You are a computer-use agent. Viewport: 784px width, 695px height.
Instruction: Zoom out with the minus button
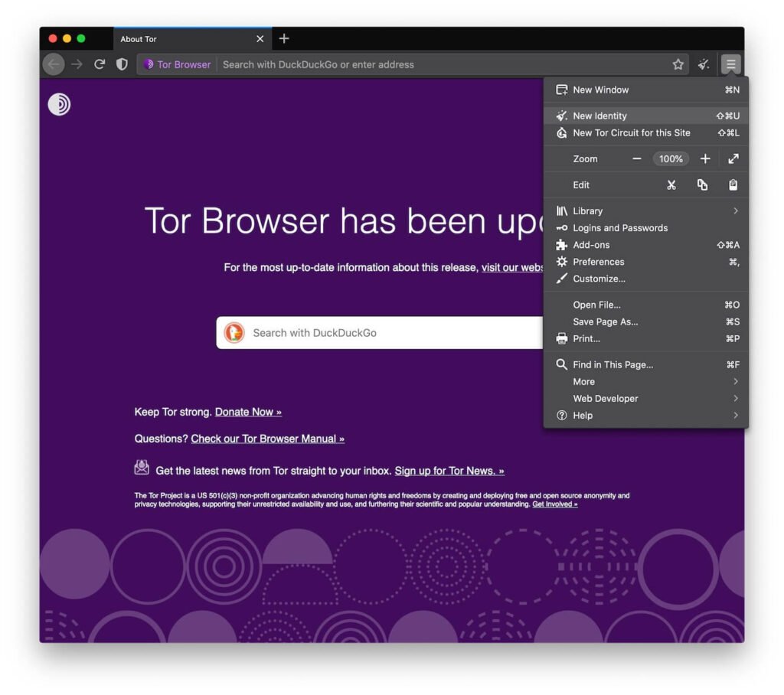tap(636, 159)
